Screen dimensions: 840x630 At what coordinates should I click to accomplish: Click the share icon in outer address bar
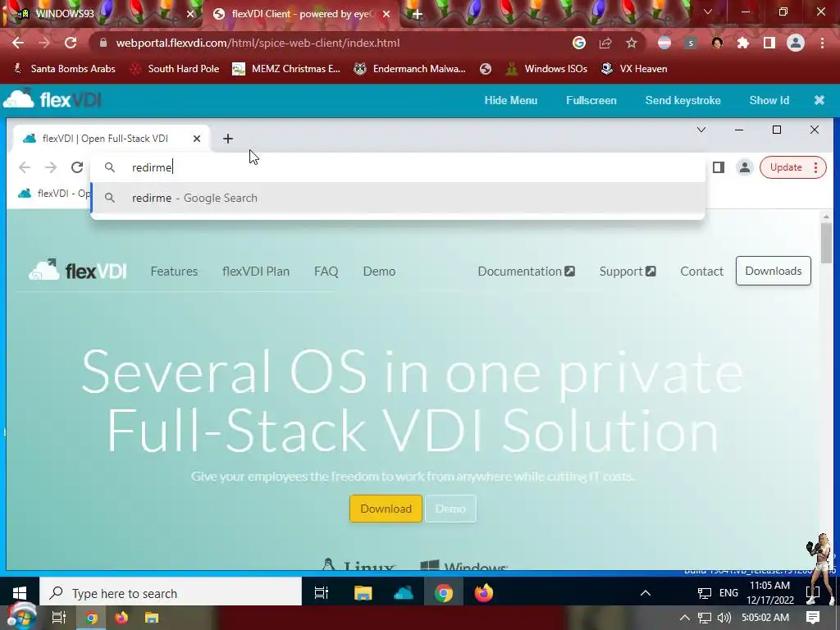pyautogui.click(x=605, y=43)
